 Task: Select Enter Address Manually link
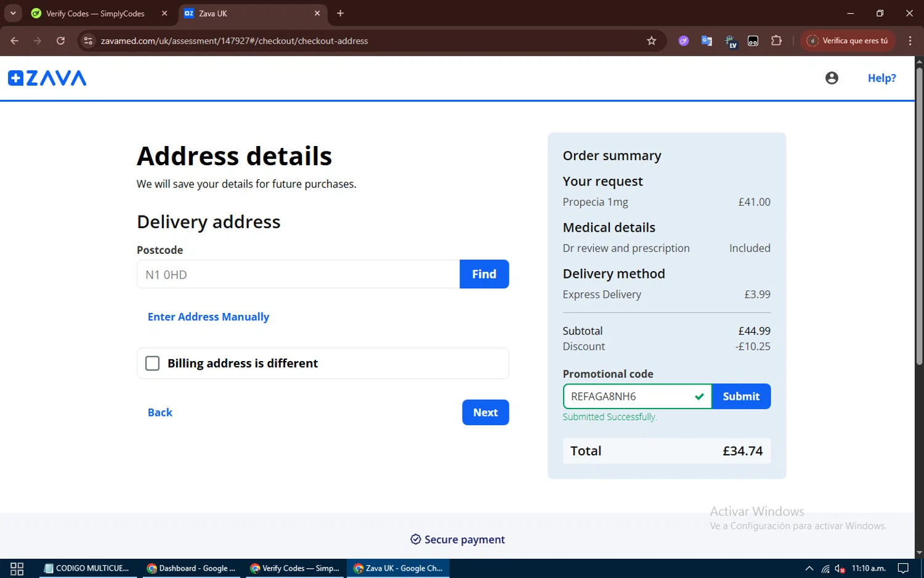(x=208, y=317)
